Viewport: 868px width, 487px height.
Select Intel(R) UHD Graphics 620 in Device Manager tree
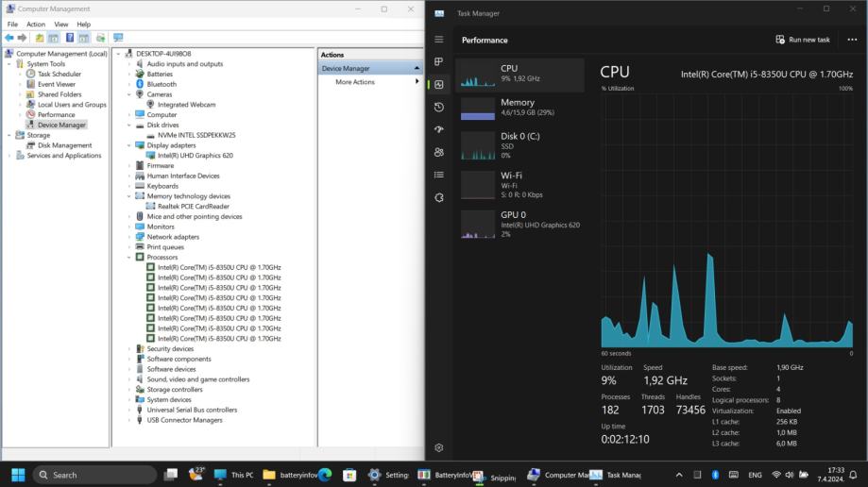(x=196, y=156)
